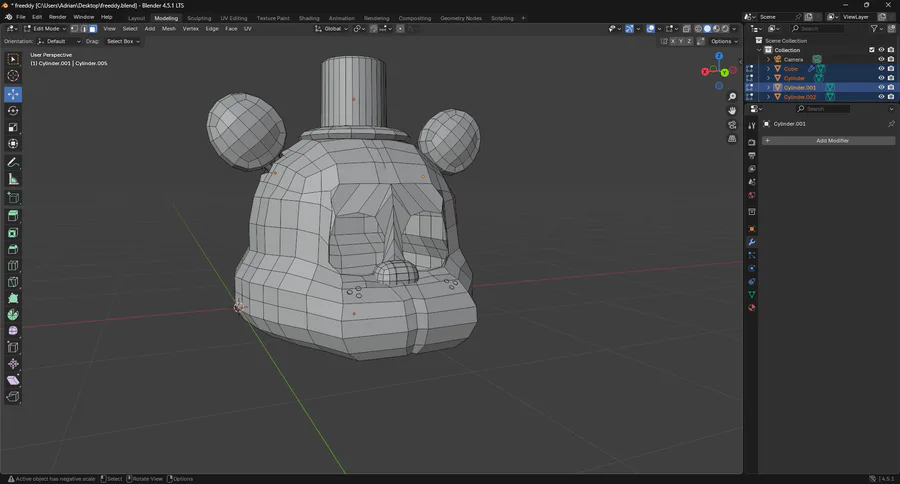Open the Tool properties tab
900x484 pixels.
click(752, 126)
